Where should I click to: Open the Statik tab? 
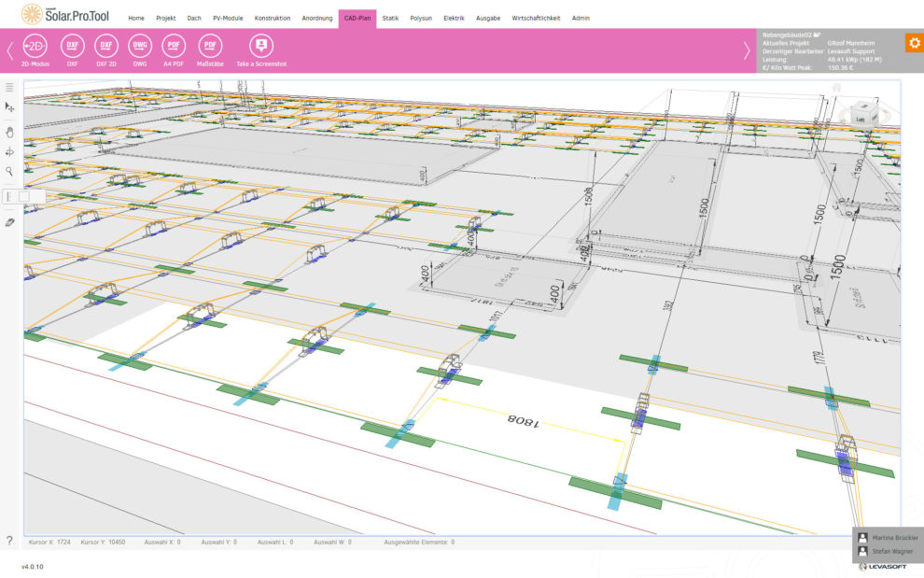tap(390, 18)
